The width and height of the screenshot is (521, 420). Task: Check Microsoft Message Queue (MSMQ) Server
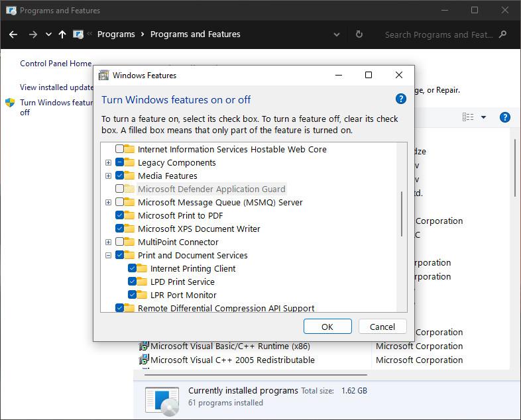[119, 202]
